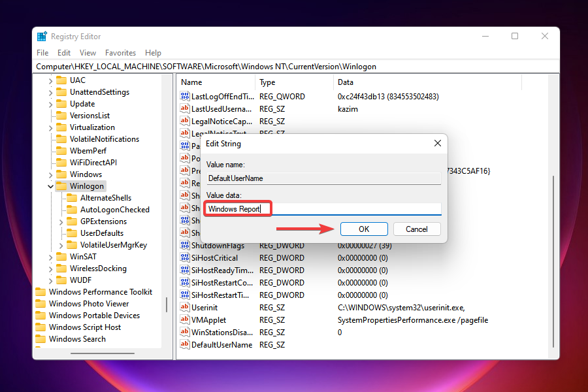Screen dimensions: 588x392
Task: Open the Edit menu
Action: [64, 53]
